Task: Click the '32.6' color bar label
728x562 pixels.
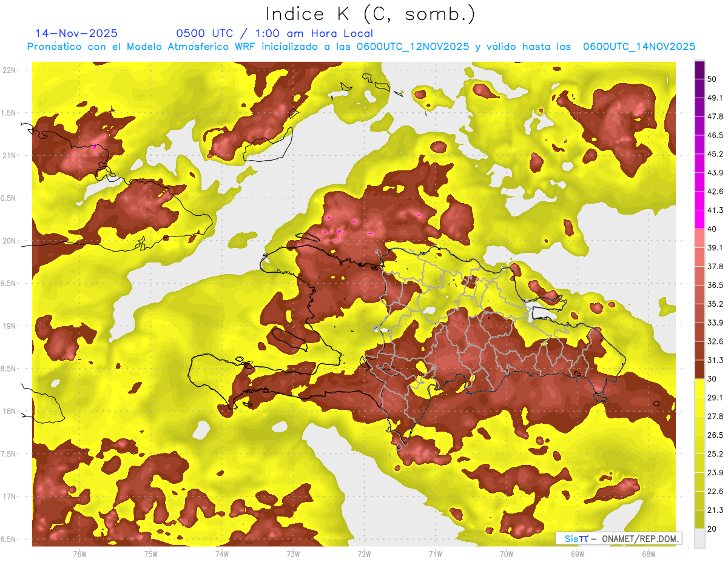Action: pyautogui.click(x=715, y=341)
